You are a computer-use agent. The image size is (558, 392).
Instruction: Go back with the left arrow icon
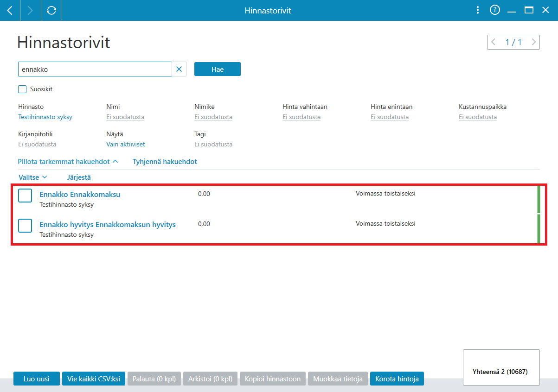10,10
